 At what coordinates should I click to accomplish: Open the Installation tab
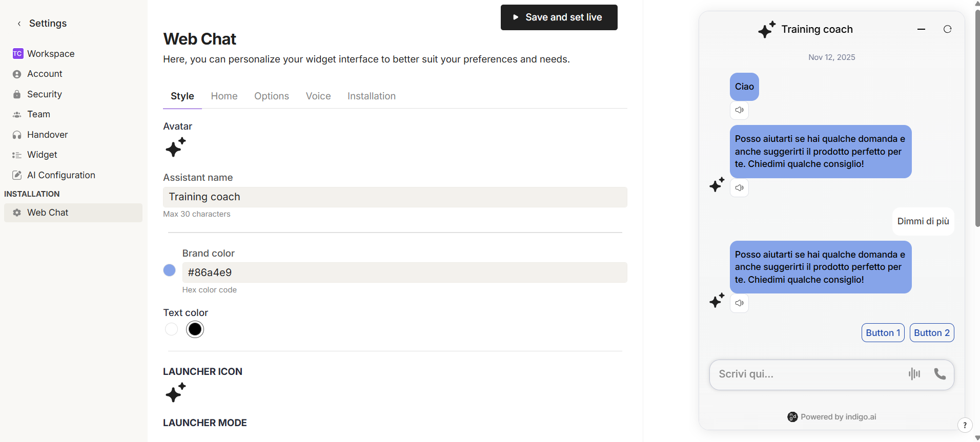[x=371, y=96]
